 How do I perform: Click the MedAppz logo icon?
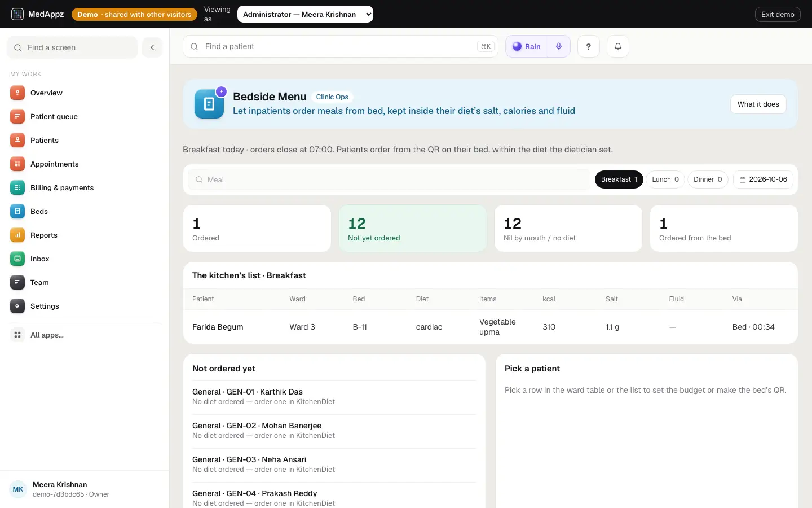[17, 14]
